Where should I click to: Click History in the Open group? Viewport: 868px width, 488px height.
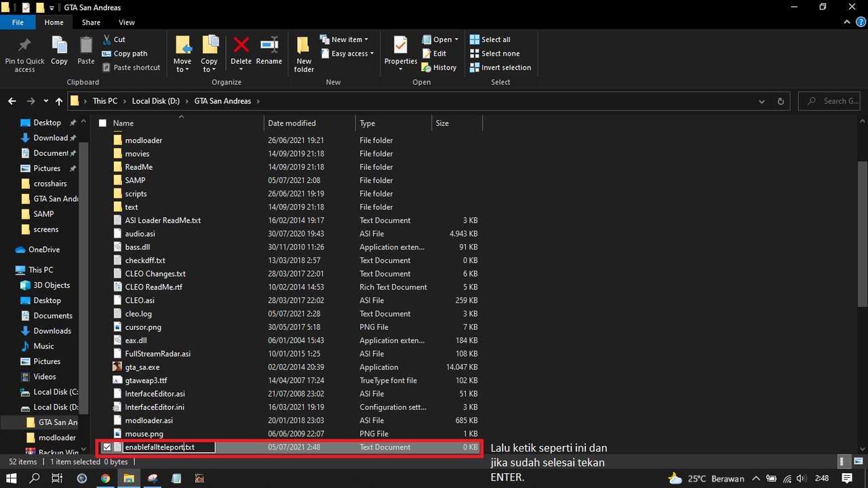click(x=439, y=68)
